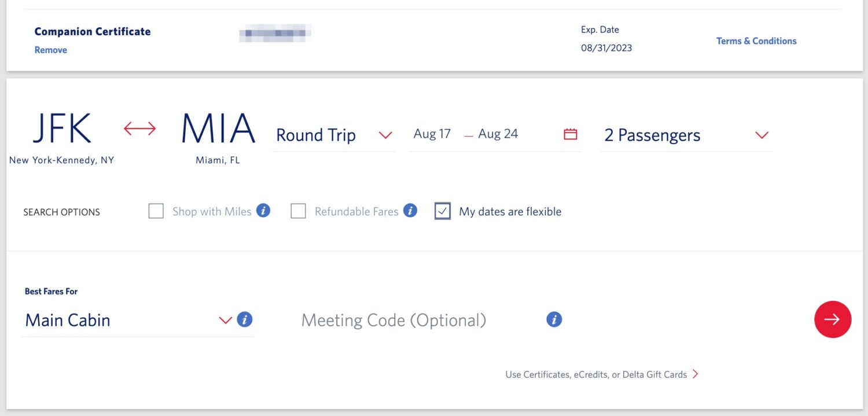Remove the Companion Certificate

pyautogui.click(x=50, y=50)
